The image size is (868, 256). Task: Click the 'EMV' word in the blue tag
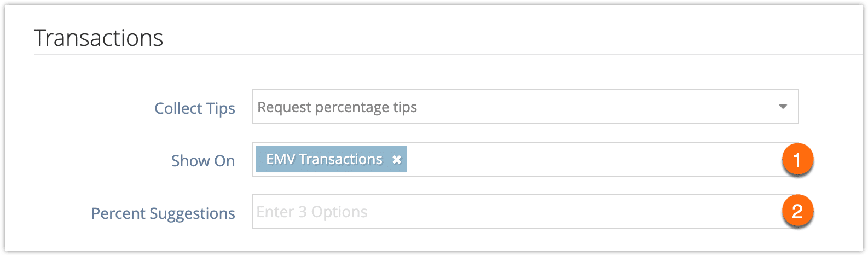click(x=281, y=159)
